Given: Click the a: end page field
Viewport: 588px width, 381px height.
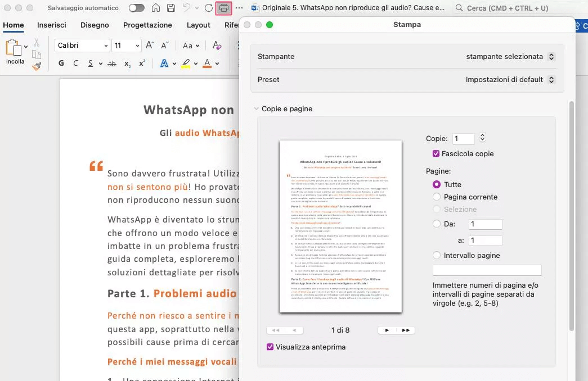Looking at the screenshot, I should [485, 241].
